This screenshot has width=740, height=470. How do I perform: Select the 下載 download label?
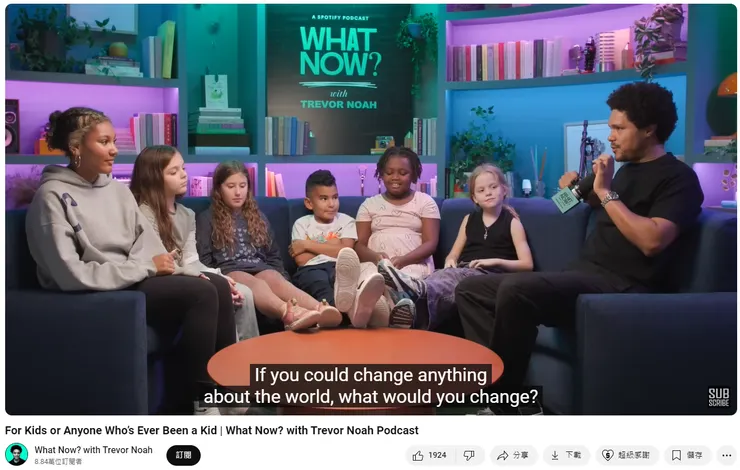click(573, 455)
